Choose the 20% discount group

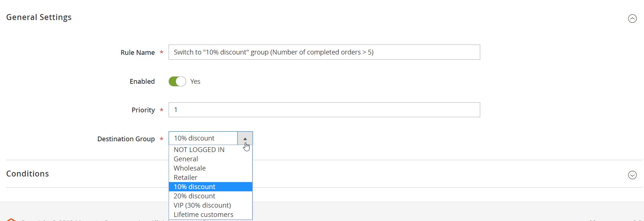pyautogui.click(x=195, y=196)
